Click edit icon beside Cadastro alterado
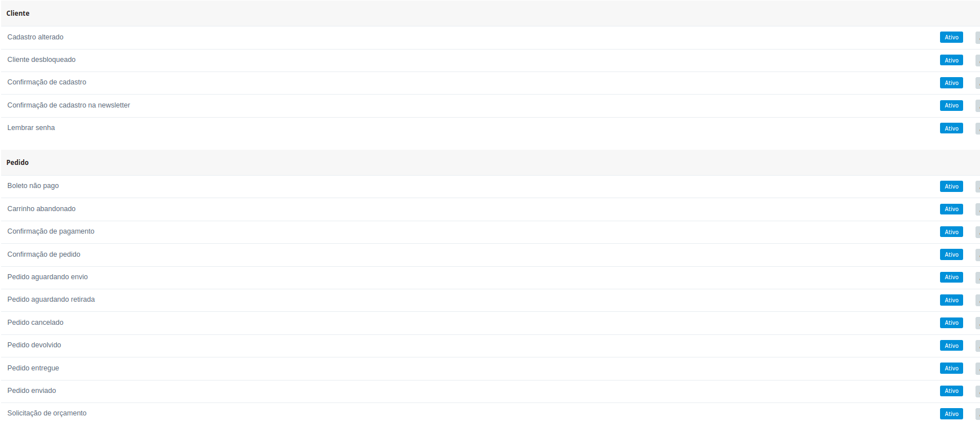Screen dimensions: 980x425 coord(978,37)
